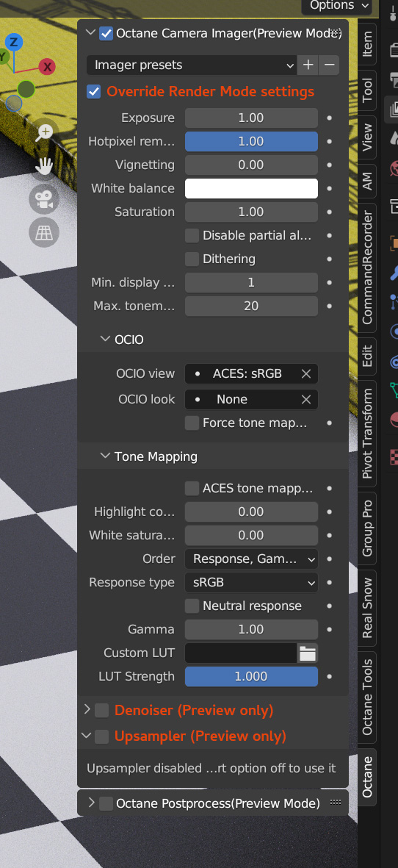Disable Override Render Mode settings checkbox
Viewport: 398px width, 868px height.
(94, 92)
